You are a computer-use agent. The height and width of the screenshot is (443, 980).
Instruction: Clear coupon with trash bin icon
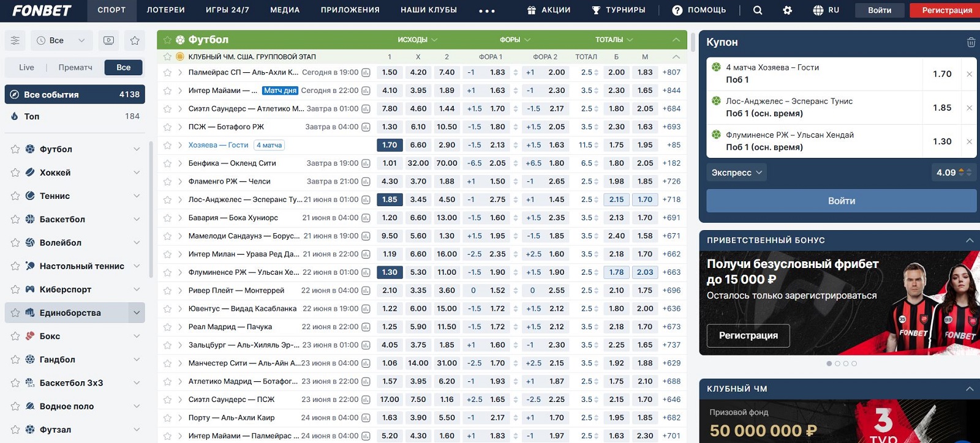971,42
